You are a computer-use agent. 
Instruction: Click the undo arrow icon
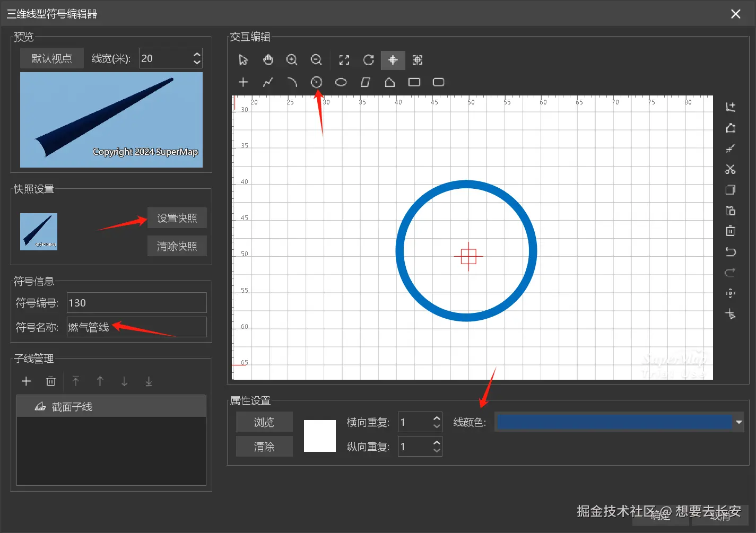tap(731, 251)
